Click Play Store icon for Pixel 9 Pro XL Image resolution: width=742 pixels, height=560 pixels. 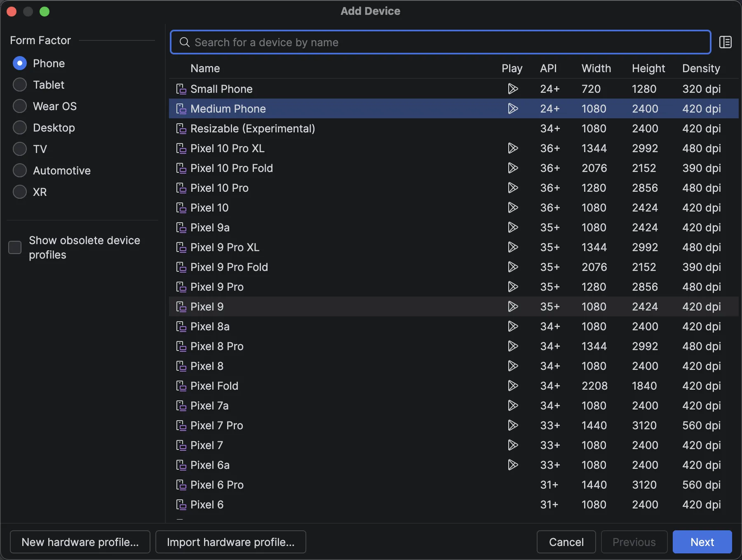click(513, 247)
